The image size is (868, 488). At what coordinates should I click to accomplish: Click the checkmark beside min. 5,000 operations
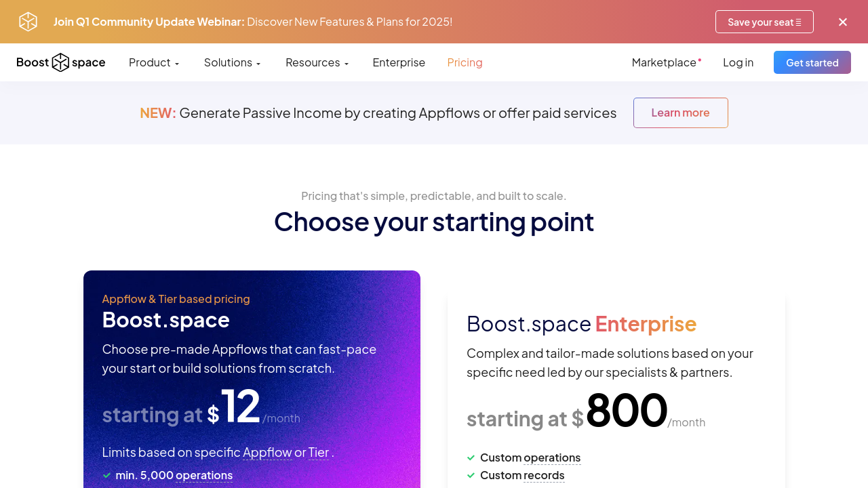pyautogui.click(x=106, y=476)
